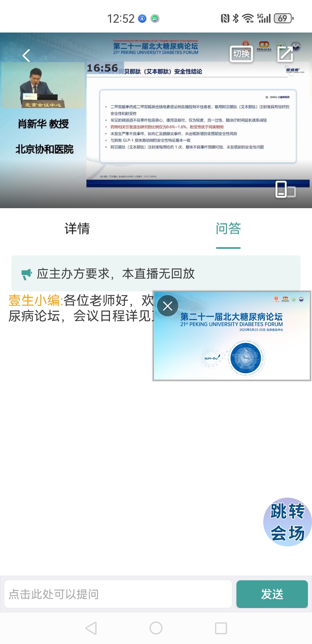Close the floating slide preview
This screenshot has height=644, width=312.
(x=168, y=306)
